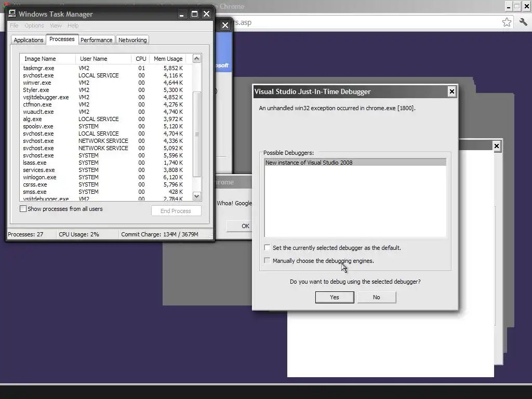Minimize the Windows Task Manager window

(181, 14)
